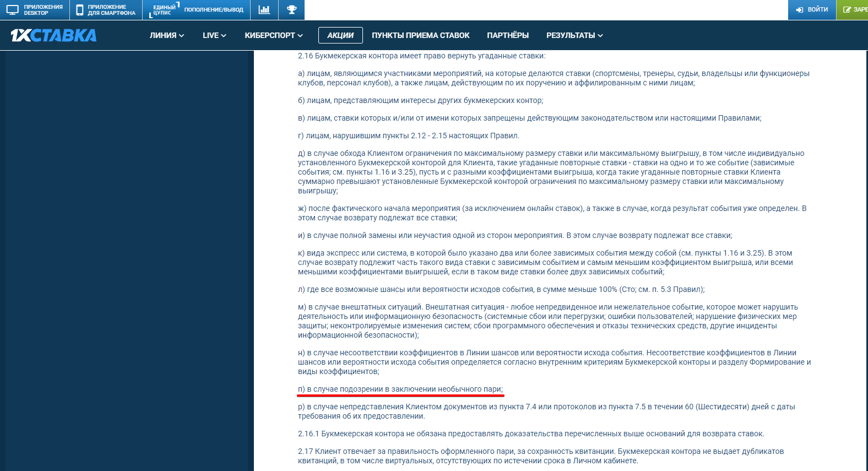868x471 pixels.
Task: Click Приложение для смартфона text
Action: click(111, 10)
